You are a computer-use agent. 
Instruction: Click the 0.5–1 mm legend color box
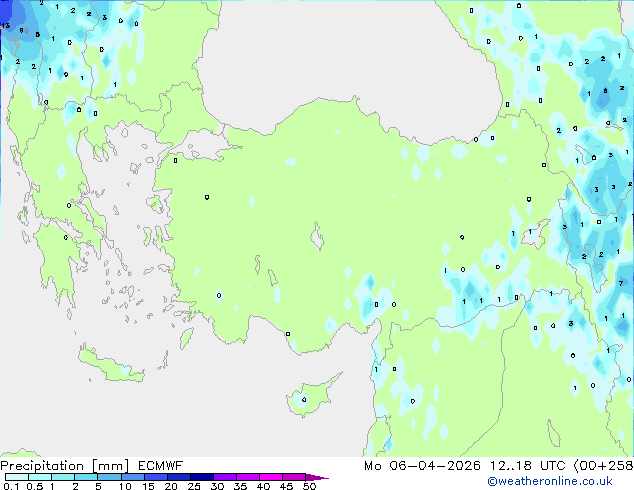(40, 477)
